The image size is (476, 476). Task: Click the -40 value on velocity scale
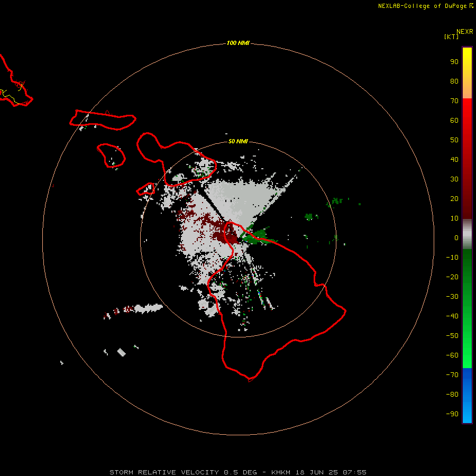tap(452, 316)
